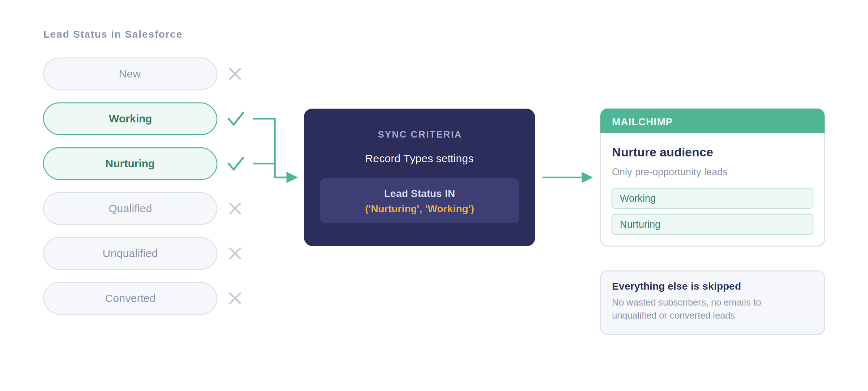868x391 pixels.
Task: Select the Nurturing lead status pill
Action: point(130,164)
